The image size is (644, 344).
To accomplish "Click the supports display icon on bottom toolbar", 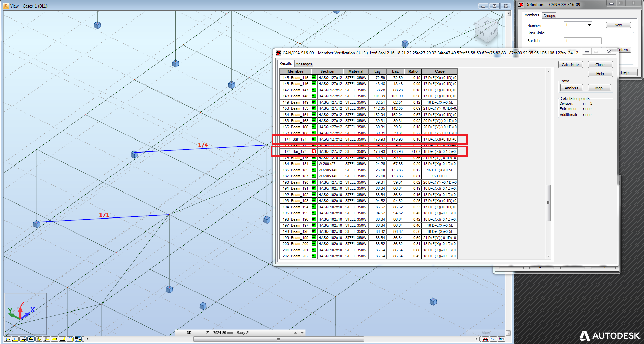I will click(31, 340).
